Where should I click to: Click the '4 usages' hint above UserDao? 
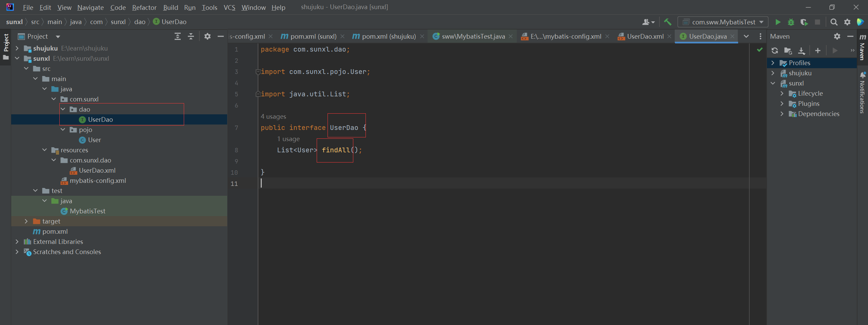coord(273,116)
